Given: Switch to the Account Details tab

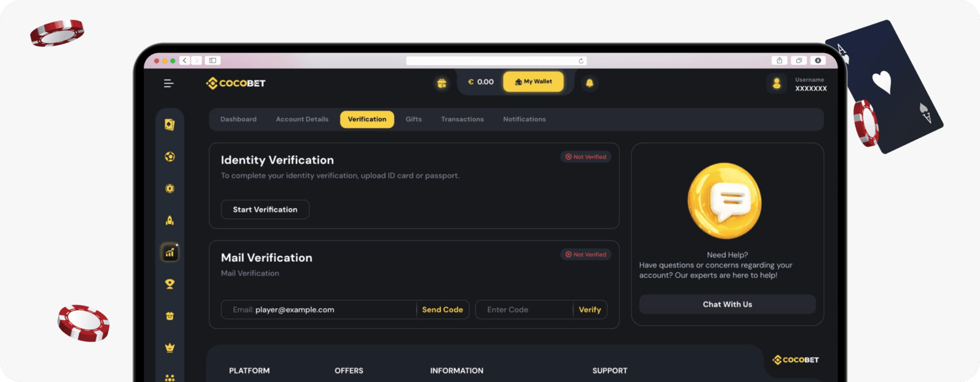Looking at the screenshot, I should [302, 119].
